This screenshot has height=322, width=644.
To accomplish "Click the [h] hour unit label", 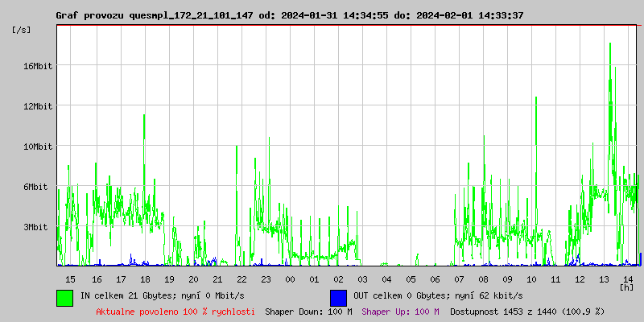I will tap(626, 287).
